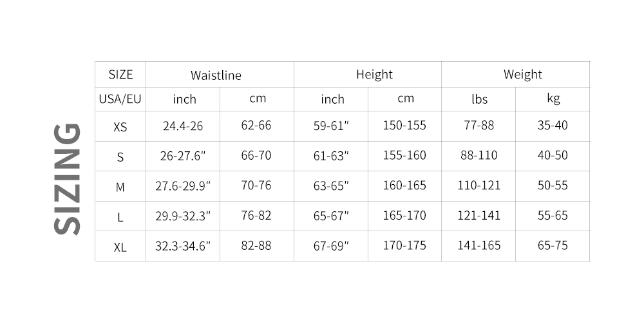Click the 165-170 height cm cell
The height and width of the screenshot is (322, 644).
coord(404,216)
